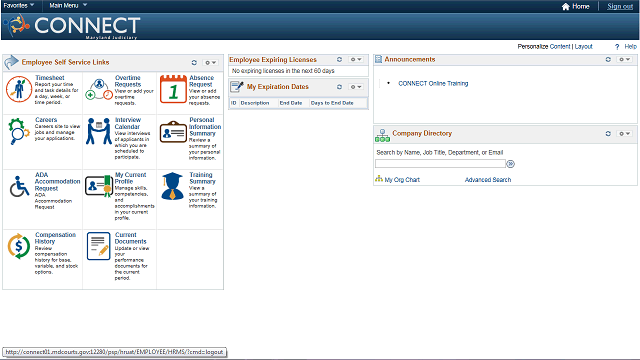The image size is (640, 360).
Task: Click the Advanced Search link
Action: click(488, 180)
